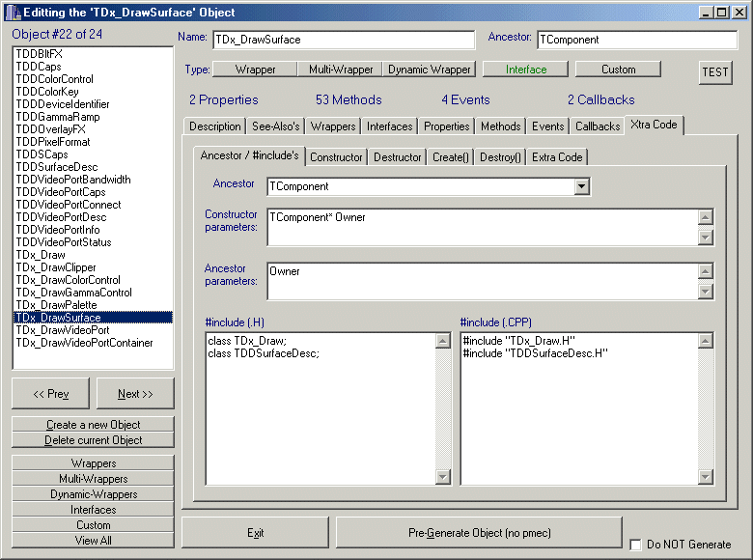Click the TEST button
The height and width of the screenshot is (560, 753).
coord(715,73)
